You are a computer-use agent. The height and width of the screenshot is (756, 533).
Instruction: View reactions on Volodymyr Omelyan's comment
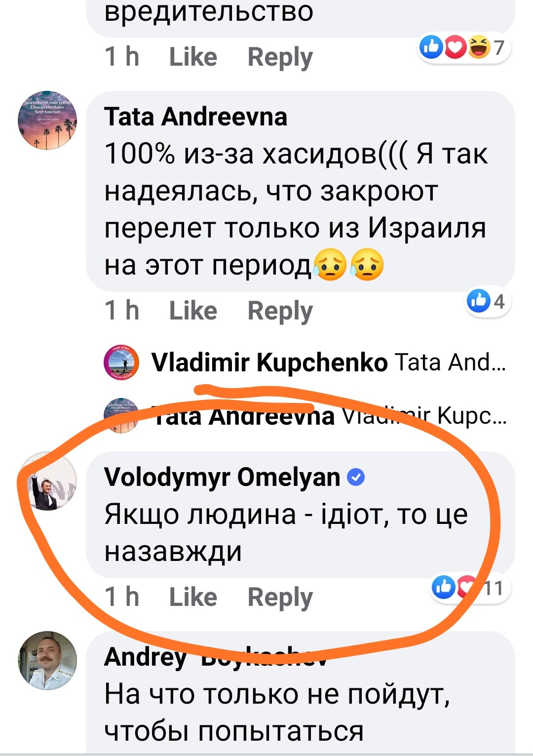(469, 588)
